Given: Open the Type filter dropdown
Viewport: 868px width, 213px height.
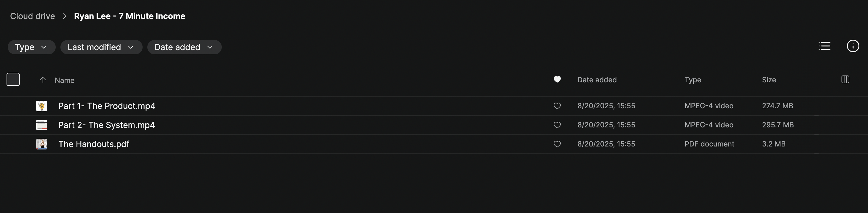Looking at the screenshot, I should point(31,47).
